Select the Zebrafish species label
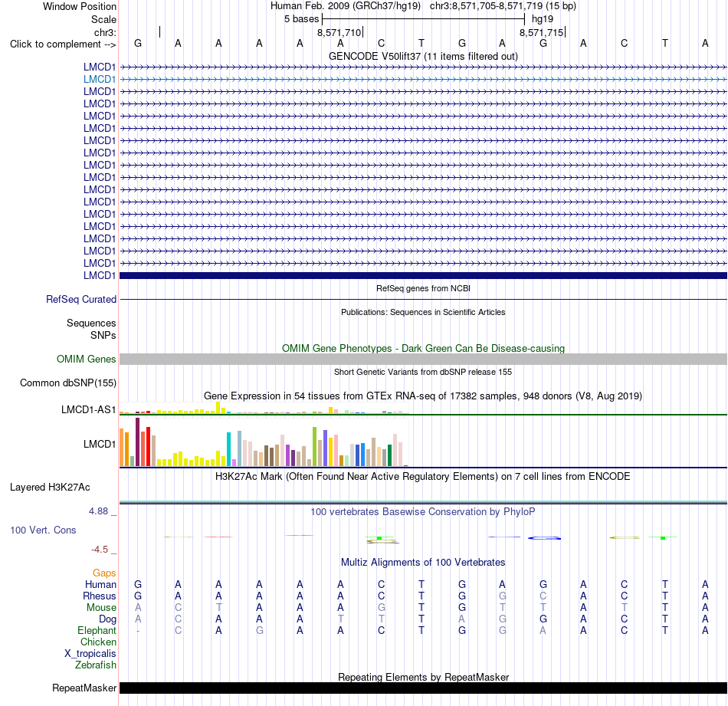The width and height of the screenshot is (728, 706). click(96, 665)
